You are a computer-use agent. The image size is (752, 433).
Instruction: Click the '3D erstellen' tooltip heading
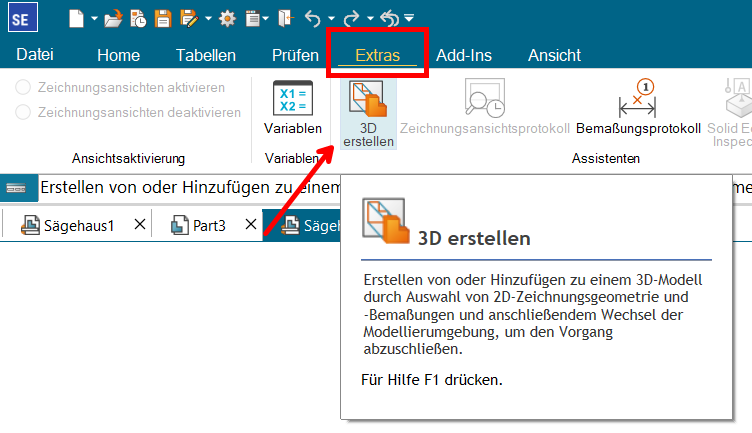pyautogui.click(x=474, y=238)
